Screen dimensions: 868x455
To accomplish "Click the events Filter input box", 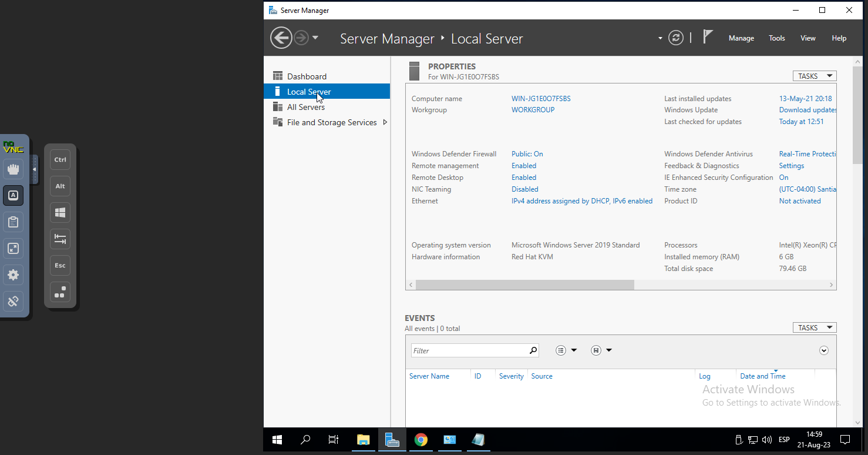I will 470,350.
